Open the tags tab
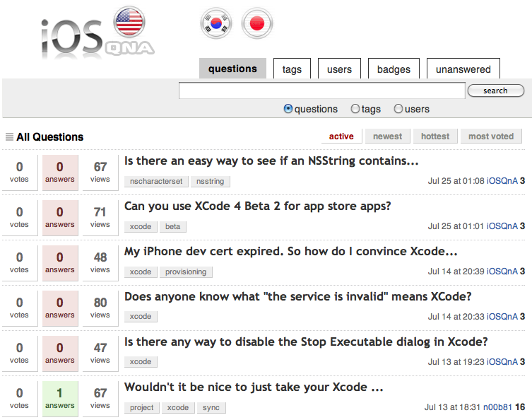The height and width of the screenshot is (420, 532). (292, 69)
